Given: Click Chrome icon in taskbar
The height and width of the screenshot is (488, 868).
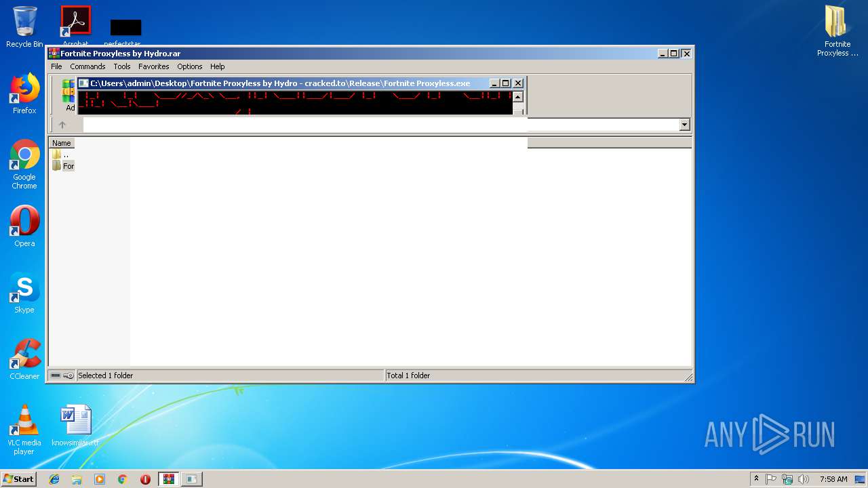Looking at the screenshot, I should point(123,479).
